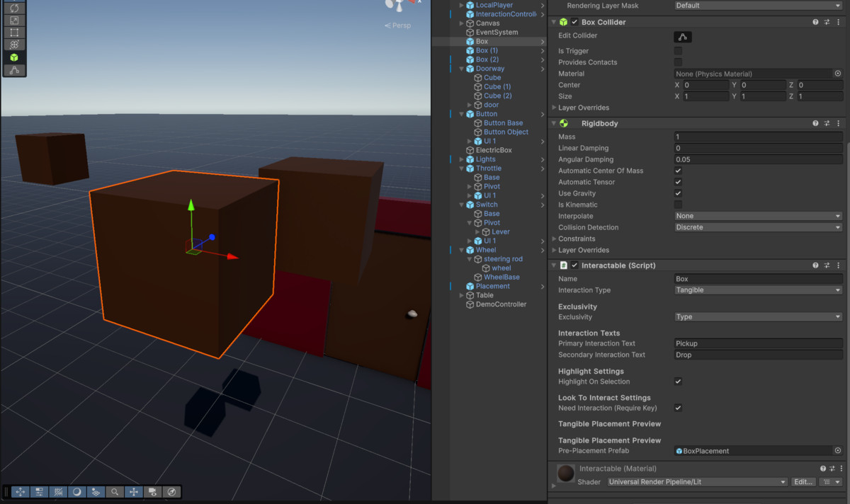850x504 pixels.
Task: Enable Is Kinematic on the Rigidbody
Action: pyautogui.click(x=678, y=205)
